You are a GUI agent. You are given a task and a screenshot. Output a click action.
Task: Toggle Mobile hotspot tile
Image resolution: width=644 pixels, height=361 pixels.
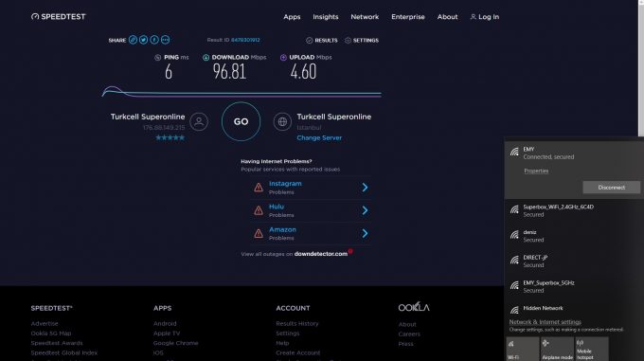591,349
